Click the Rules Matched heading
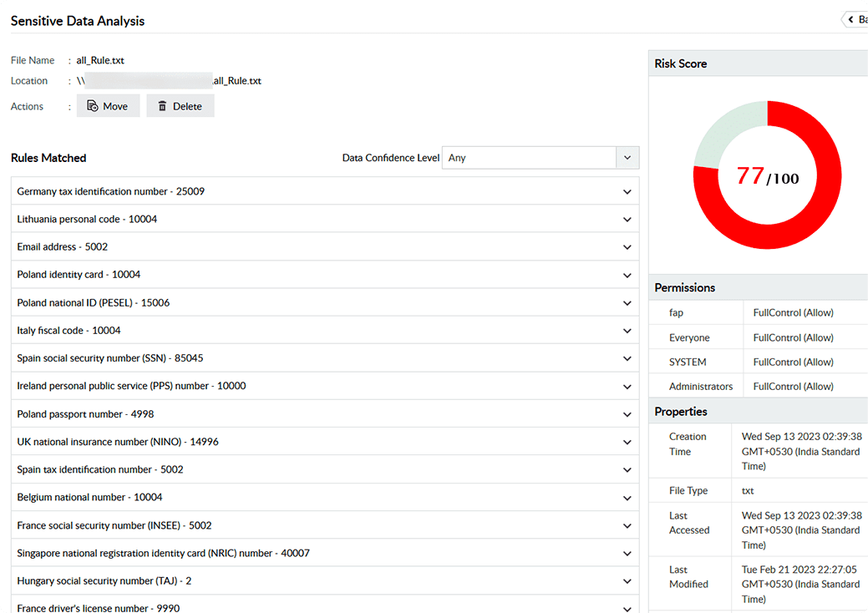The height and width of the screenshot is (613, 868). pos(48,158)
